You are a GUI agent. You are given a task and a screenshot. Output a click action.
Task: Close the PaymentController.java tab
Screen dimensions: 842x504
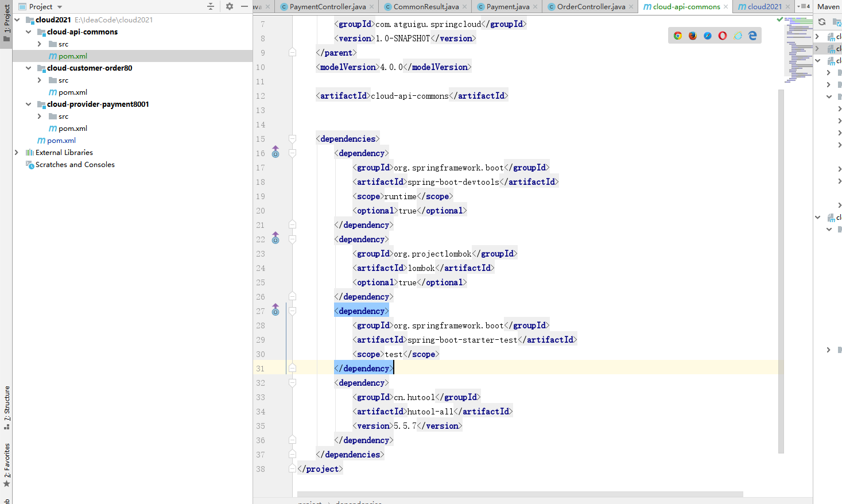pyautogui.click(x=372, y=7)
